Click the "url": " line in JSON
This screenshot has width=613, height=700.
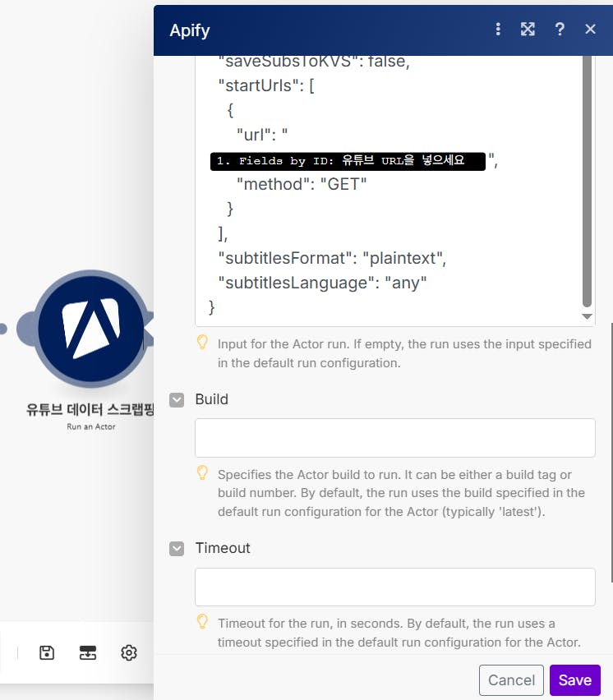pos(262,135)
